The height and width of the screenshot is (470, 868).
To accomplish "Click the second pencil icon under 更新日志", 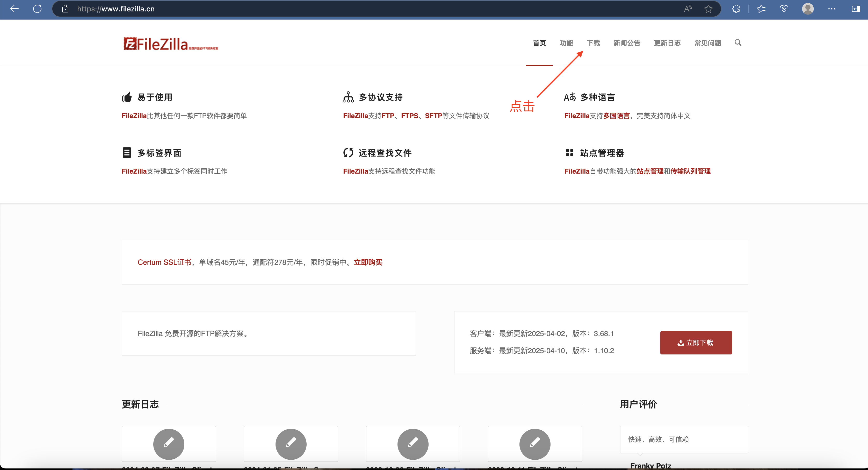I will coord(291,444).
